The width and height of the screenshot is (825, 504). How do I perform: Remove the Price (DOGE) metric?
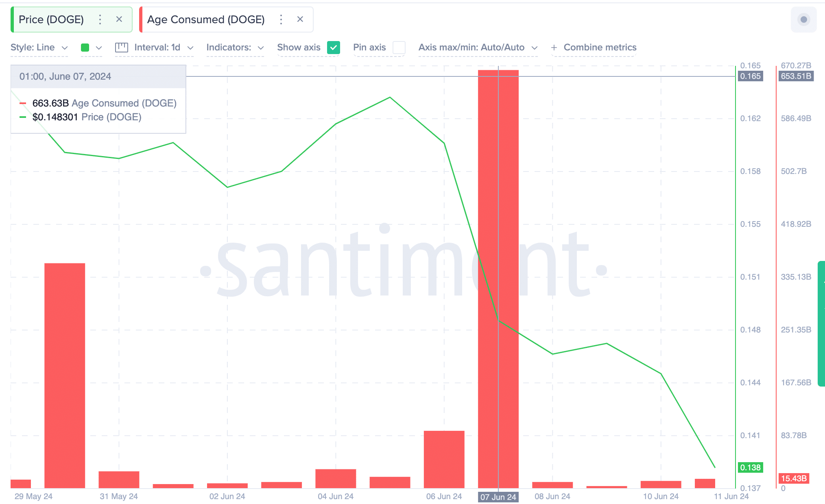[x=119, y=19]
